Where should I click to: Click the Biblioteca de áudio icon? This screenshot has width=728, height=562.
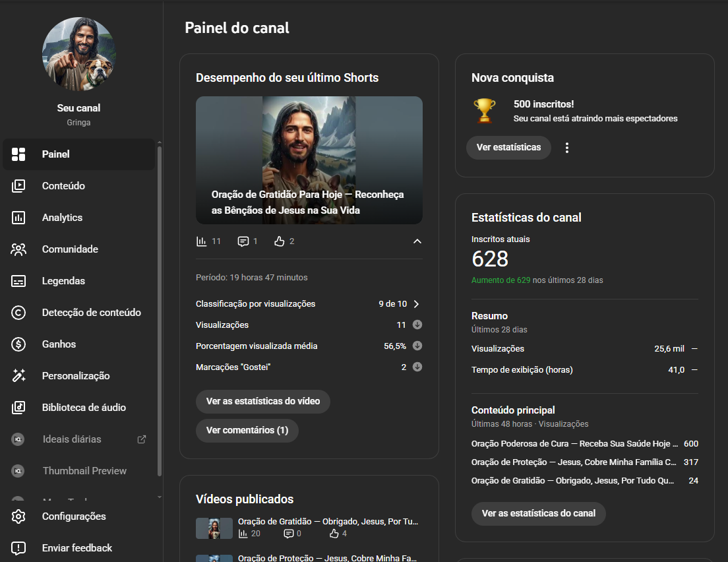click(x=18, y=408)
